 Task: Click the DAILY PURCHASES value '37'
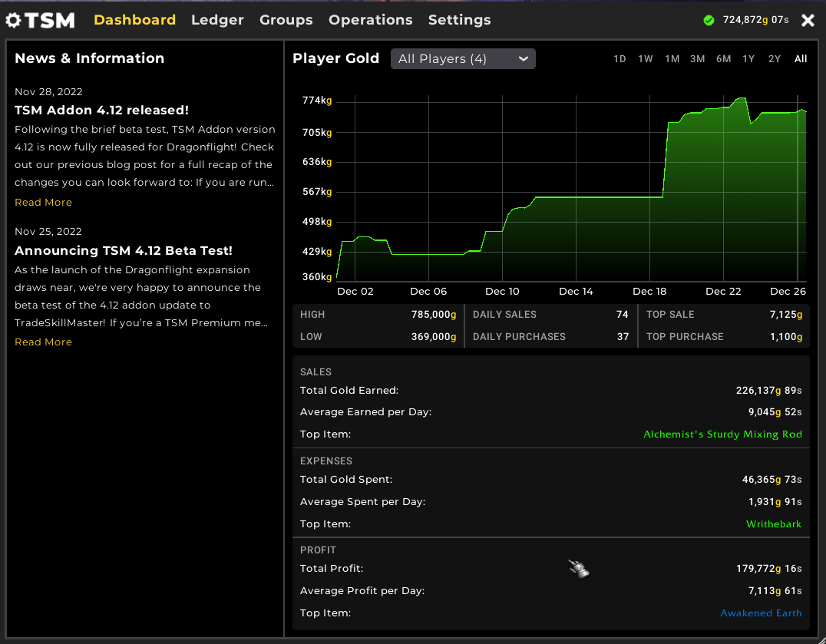point(623,336)
